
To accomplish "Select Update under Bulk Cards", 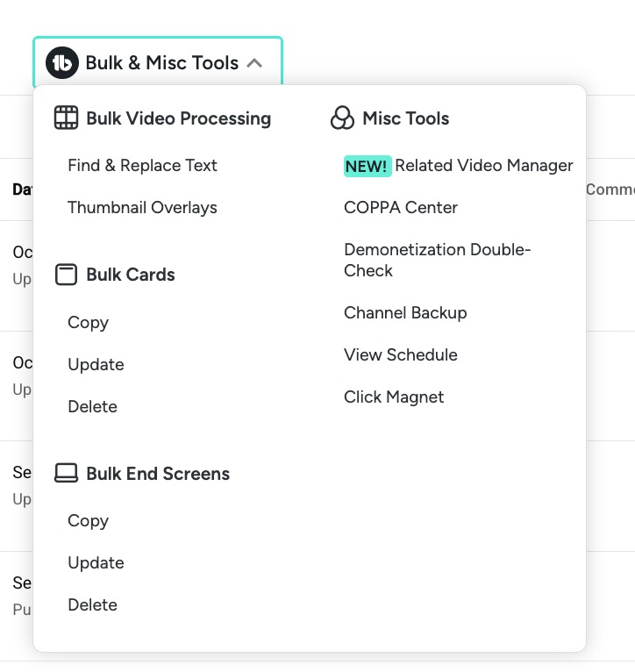I will tap(96, 365).
